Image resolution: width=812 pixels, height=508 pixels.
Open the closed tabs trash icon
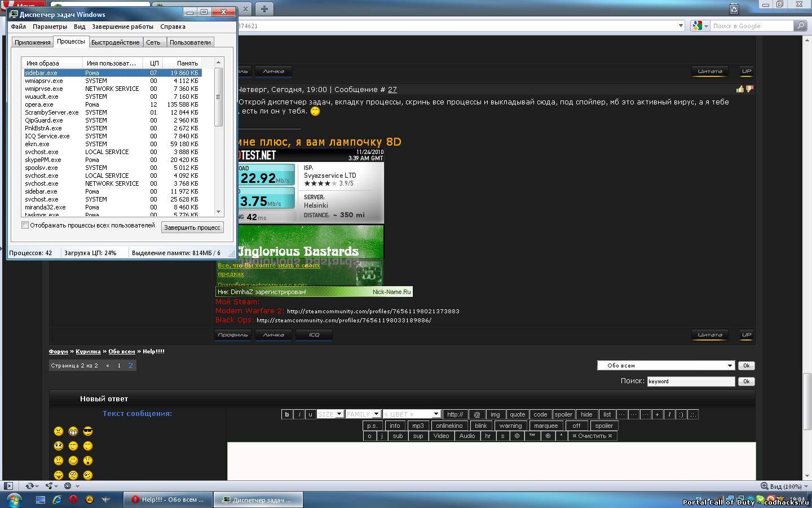click(x=734, y=8)
